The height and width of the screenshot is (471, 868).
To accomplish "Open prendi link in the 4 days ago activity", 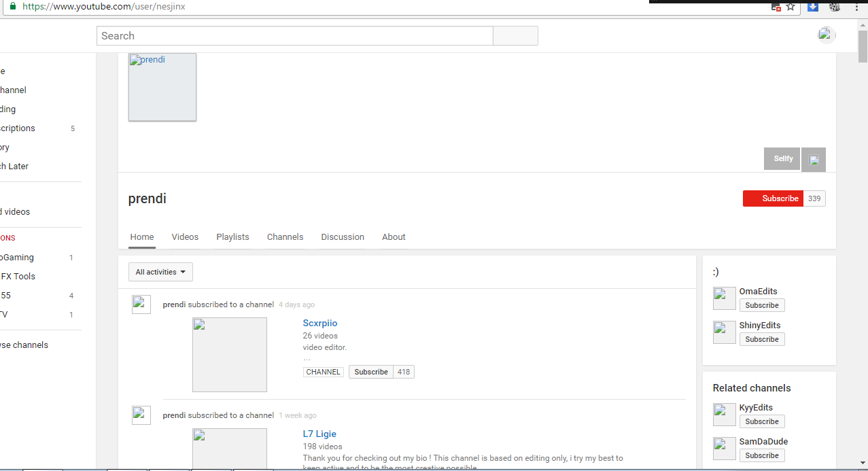I will [174, 304].
